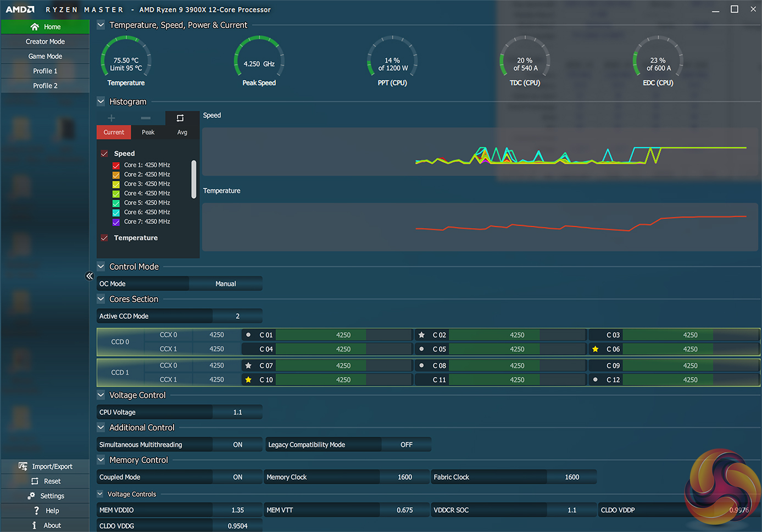Toggle the Core 1 speed checkbox

click(x=116, y=165)
